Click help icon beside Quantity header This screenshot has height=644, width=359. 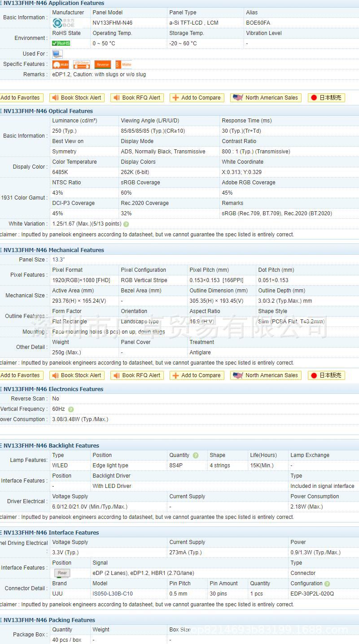(x=196, y=456)
